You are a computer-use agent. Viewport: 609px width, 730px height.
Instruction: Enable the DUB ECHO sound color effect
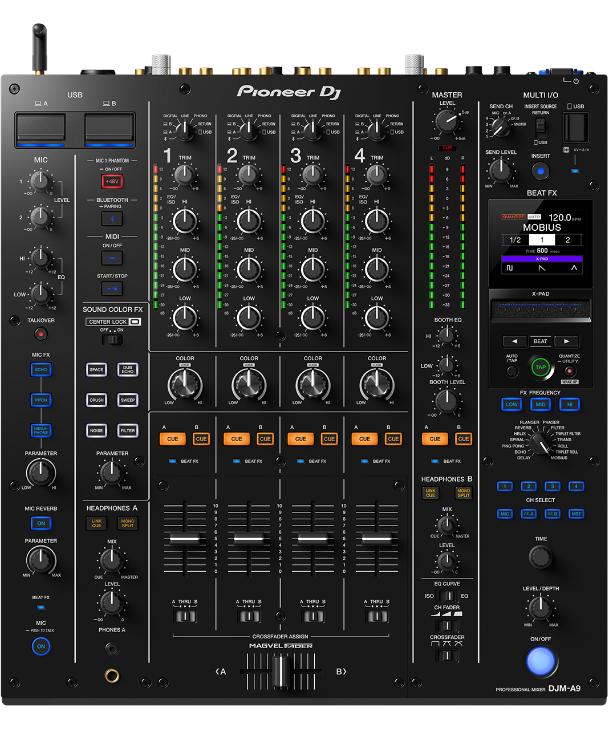tap(128, 370)
